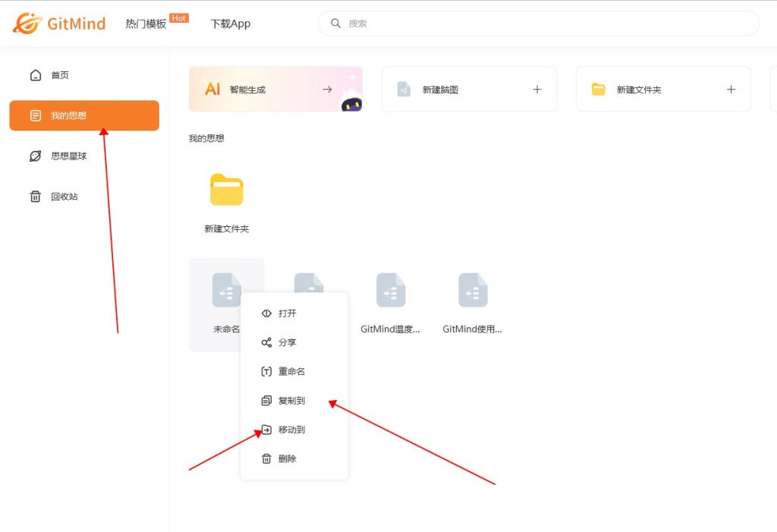Select 我的思想 in the sidebar
777x532 pixels.
coord(84,115)
